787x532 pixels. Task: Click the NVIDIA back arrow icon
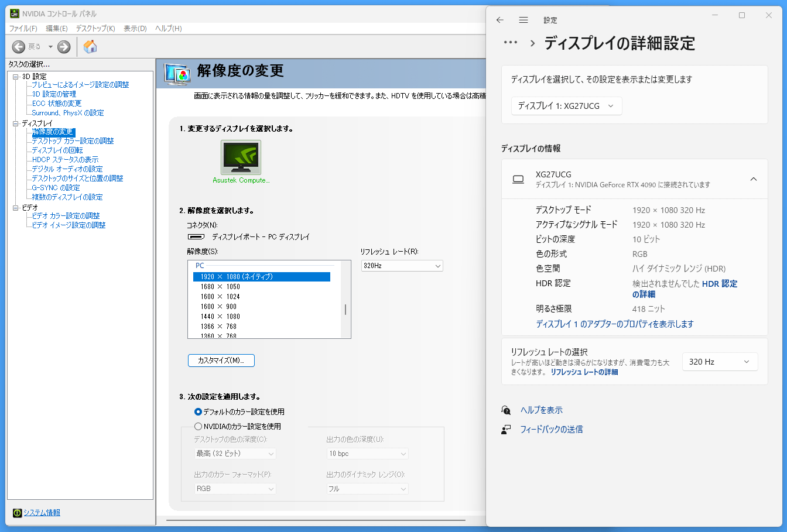(19, 47)
